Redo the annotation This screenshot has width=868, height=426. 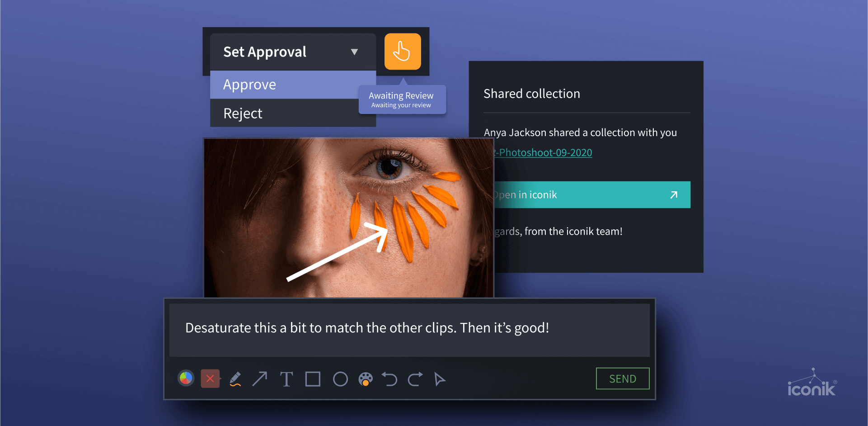point(415,379)
